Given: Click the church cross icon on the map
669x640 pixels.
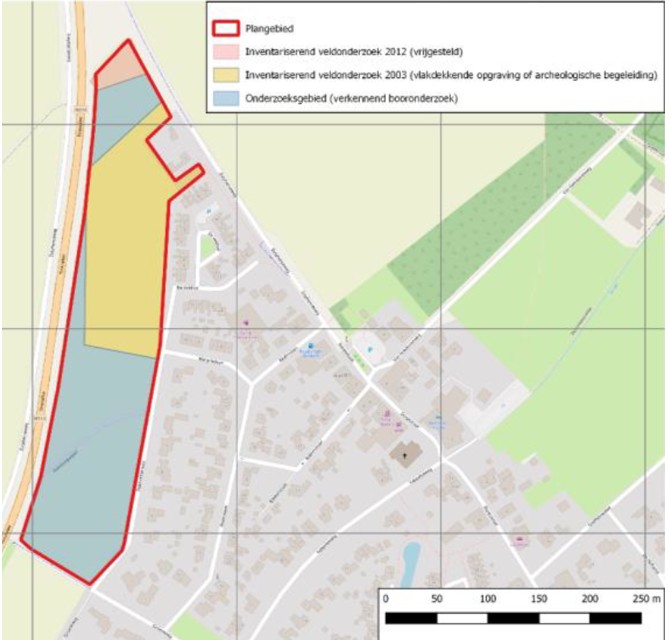Looking at the screenshot, I should 405,455.
